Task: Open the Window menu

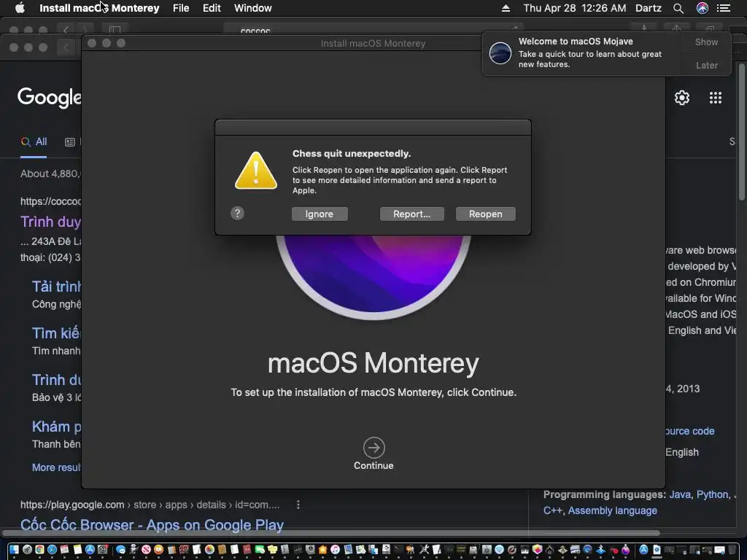Action: point(253,8)
